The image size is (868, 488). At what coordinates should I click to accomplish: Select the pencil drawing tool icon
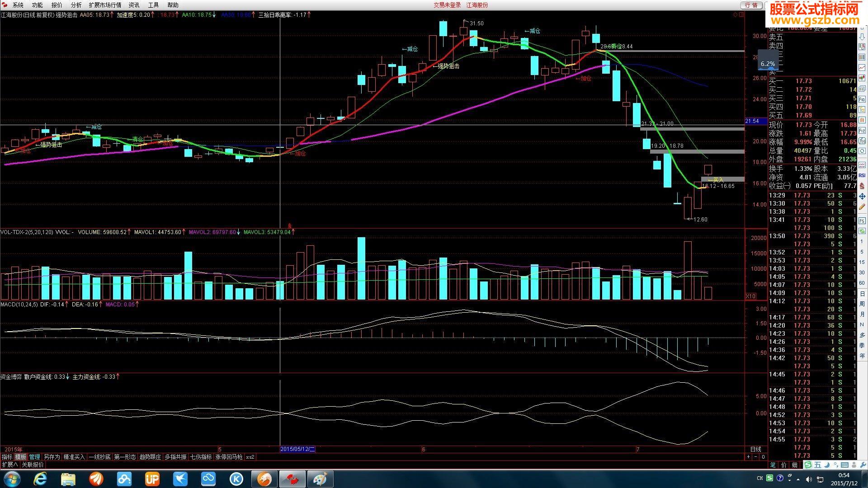point(862,206)
